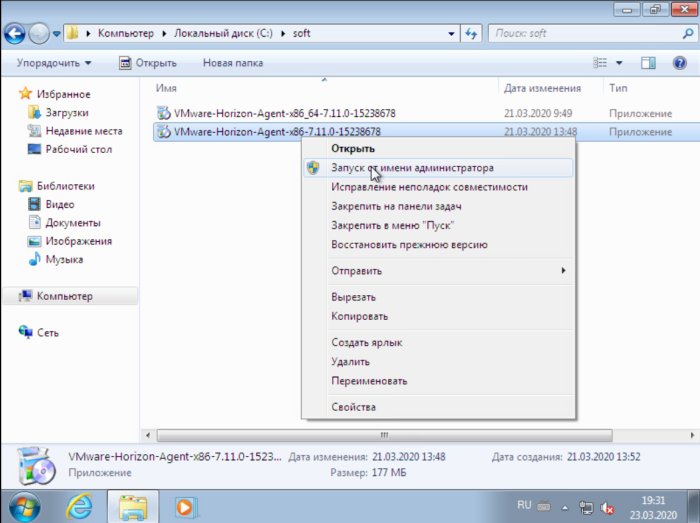Expand arrow after Компьютер in breadcrumb
Screen dimensions: 700x523
(164, 34)
